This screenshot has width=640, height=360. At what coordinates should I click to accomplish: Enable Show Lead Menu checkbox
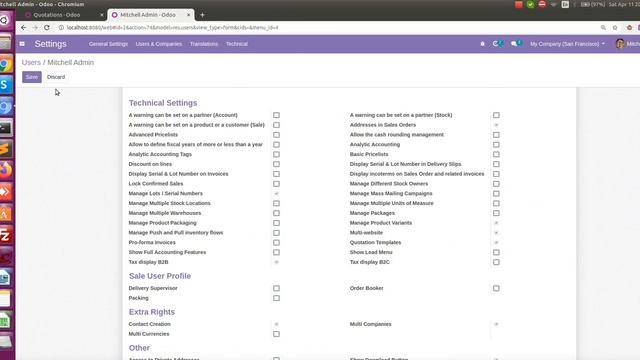click(x=496, y=252)
